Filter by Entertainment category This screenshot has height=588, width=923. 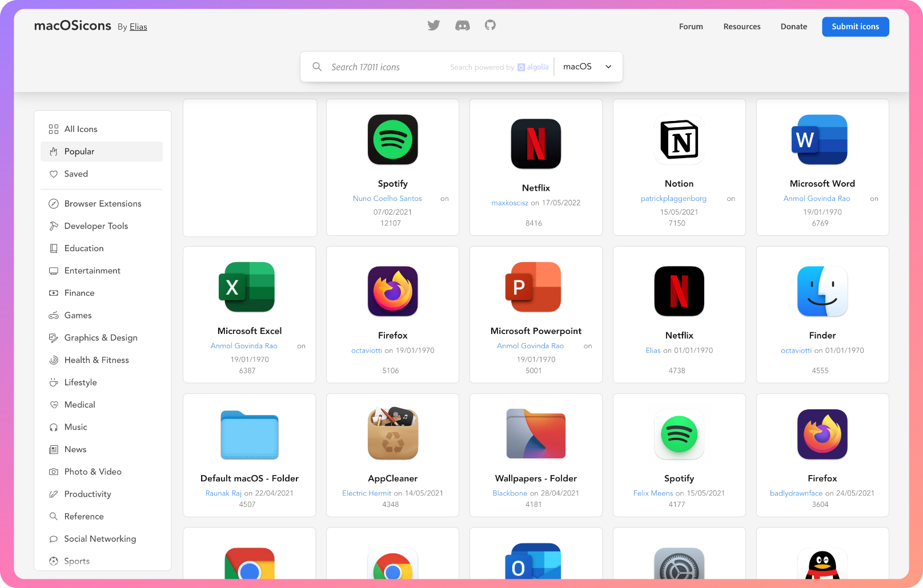pyautogui.click(x=101, y=271)
